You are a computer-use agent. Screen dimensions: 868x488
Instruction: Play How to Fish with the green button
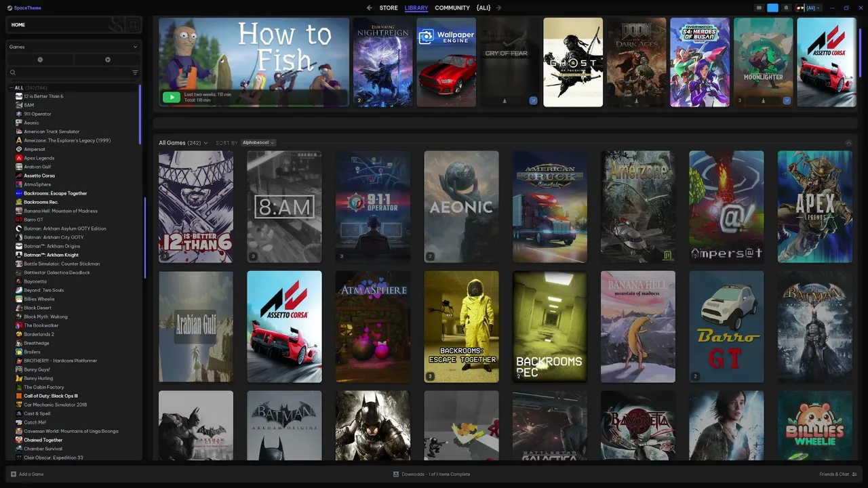click(172, 98)
